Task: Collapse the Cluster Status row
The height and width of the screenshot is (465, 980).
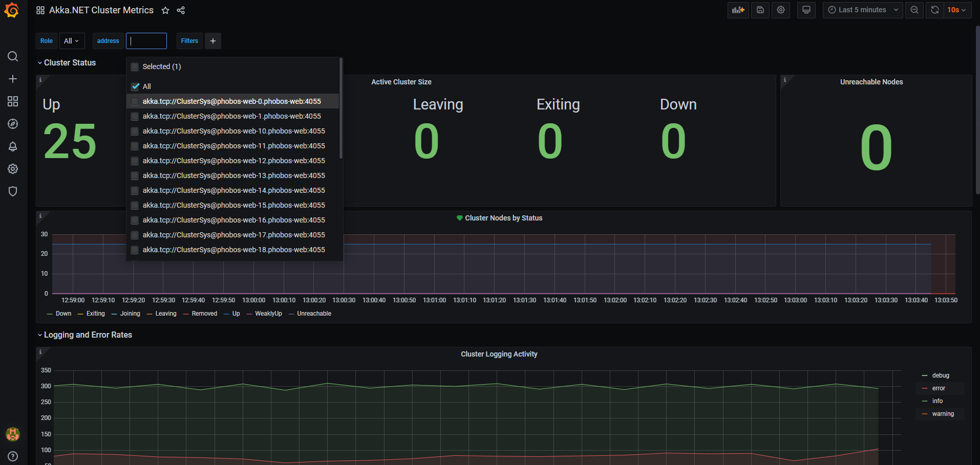Action: pos(67,62)
